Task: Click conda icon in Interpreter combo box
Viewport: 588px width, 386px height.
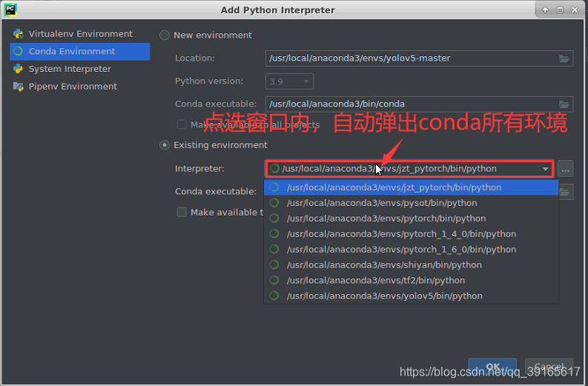Action: coord(275,169)
